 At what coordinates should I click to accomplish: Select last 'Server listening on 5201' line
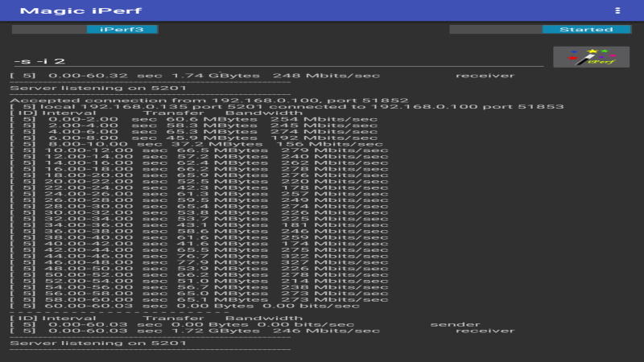pos(97,343)
